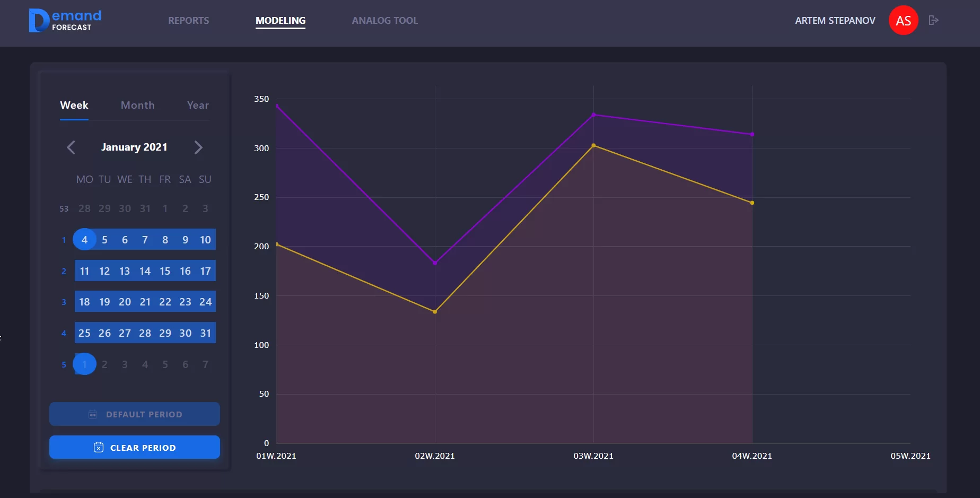The width and height of the screenshot is (980, 498).
Task: Advance to next month with right chevron
Action: point(198,147)
